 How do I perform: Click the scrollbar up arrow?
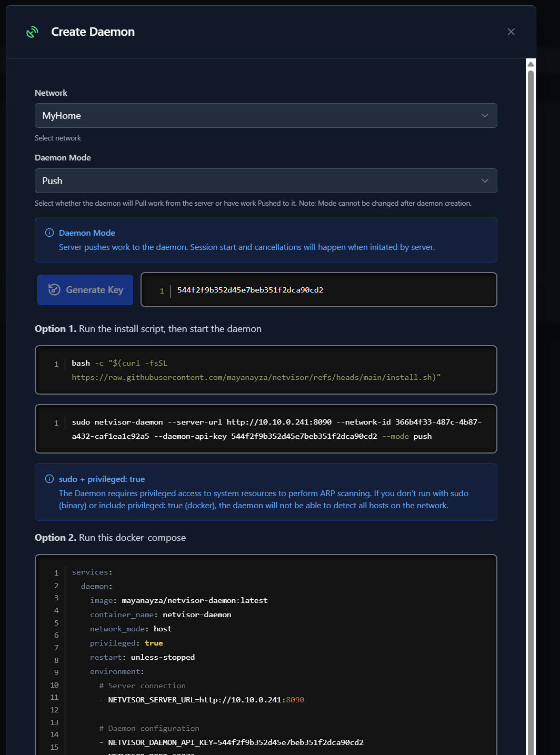(531, 64)
